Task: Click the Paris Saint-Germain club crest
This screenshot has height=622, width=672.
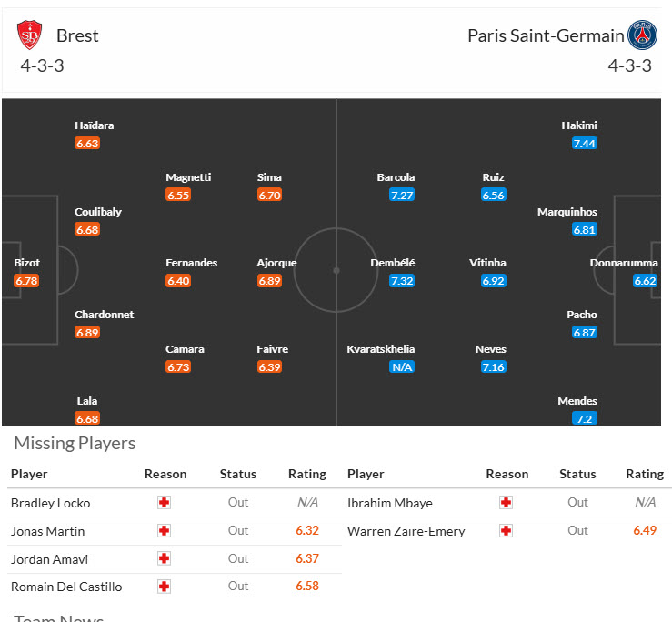Action: pyautogui.click(x=642, y=35)
